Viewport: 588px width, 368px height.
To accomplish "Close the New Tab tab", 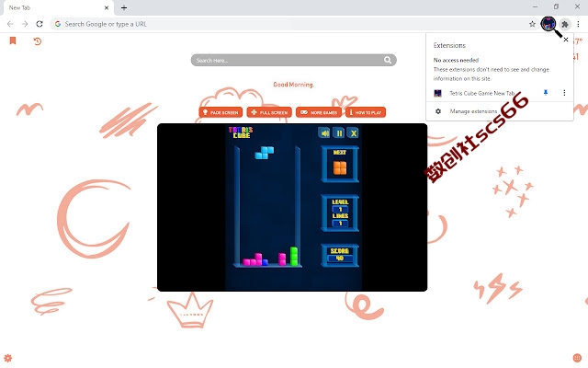I will (x=107, y=7).
